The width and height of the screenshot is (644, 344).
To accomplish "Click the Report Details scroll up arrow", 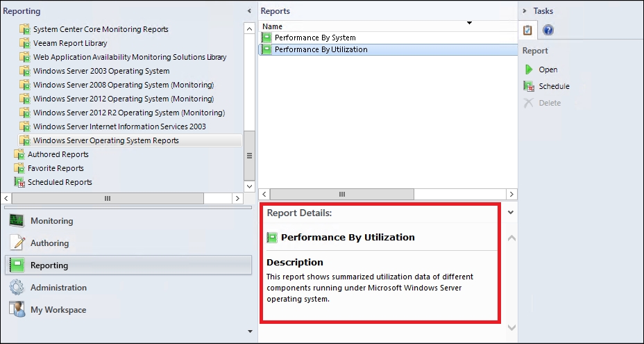I will (x=511, y=238).
